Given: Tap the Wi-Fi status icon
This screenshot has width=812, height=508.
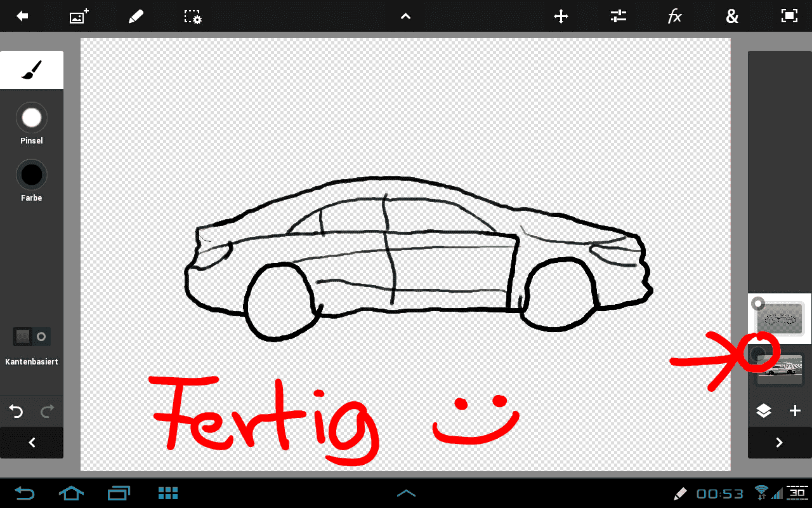Looking at the screenshot, I should click(x=761, y=493).
